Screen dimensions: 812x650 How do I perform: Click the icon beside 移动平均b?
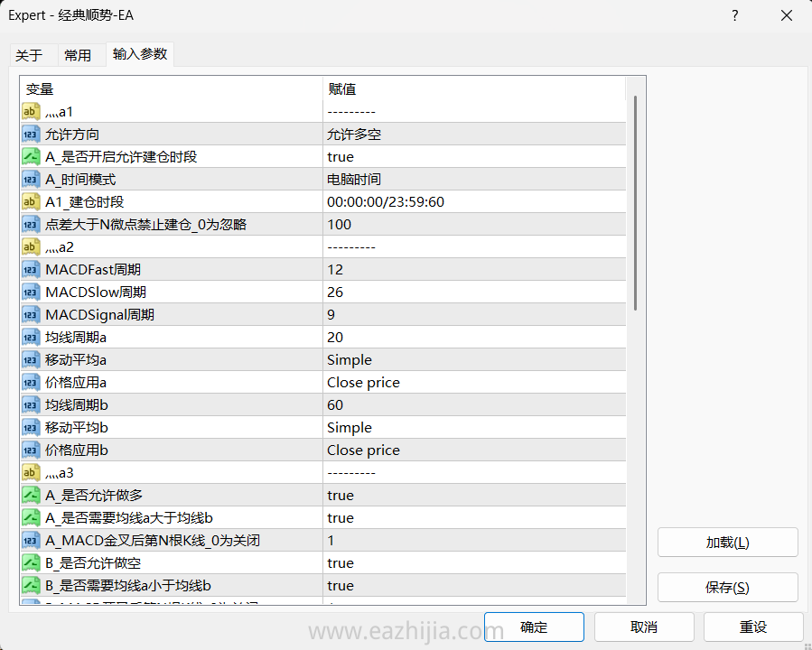click(31, 428)
